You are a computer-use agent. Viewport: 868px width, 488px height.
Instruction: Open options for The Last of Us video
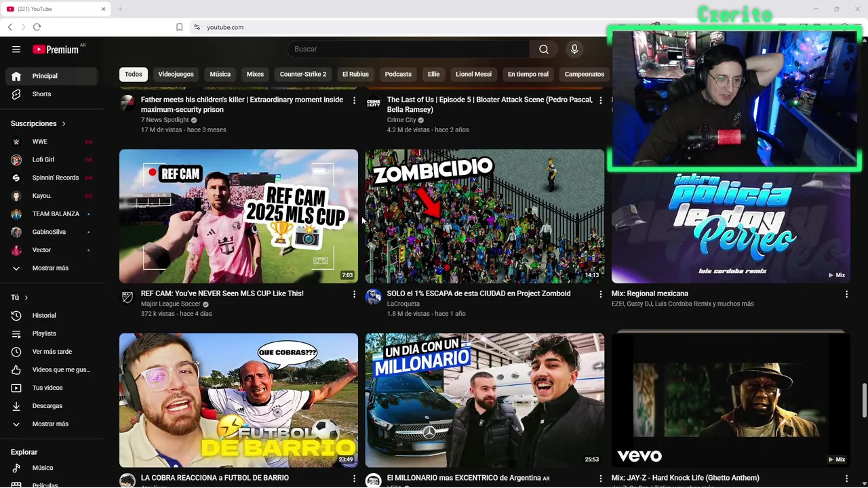coord(600,100)
